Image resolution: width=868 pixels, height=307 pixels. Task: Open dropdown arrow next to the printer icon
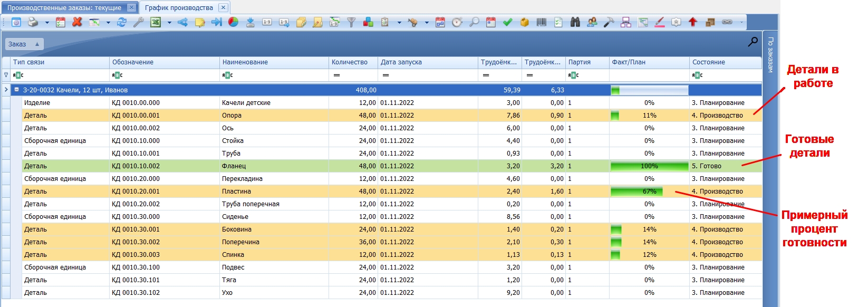(46, 23)
